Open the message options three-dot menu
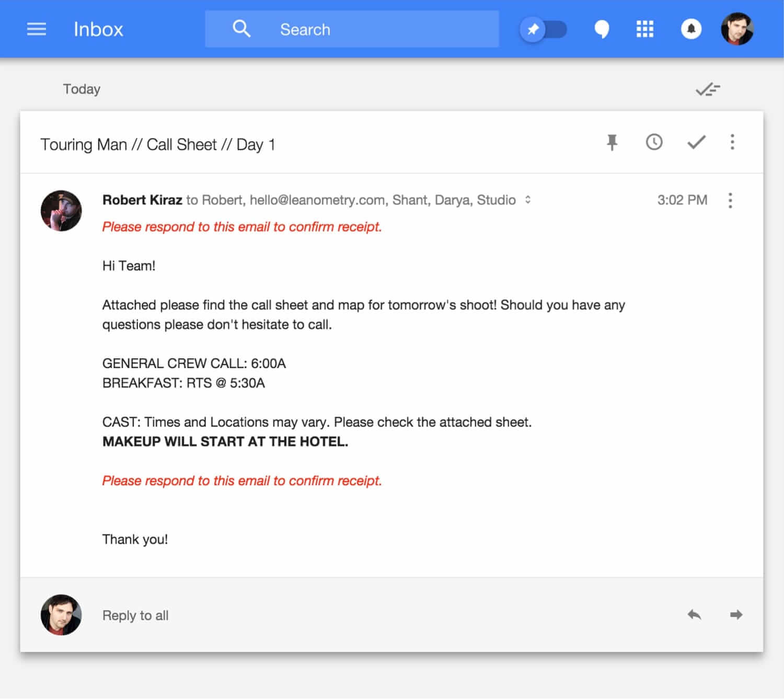 coord(730,200)
